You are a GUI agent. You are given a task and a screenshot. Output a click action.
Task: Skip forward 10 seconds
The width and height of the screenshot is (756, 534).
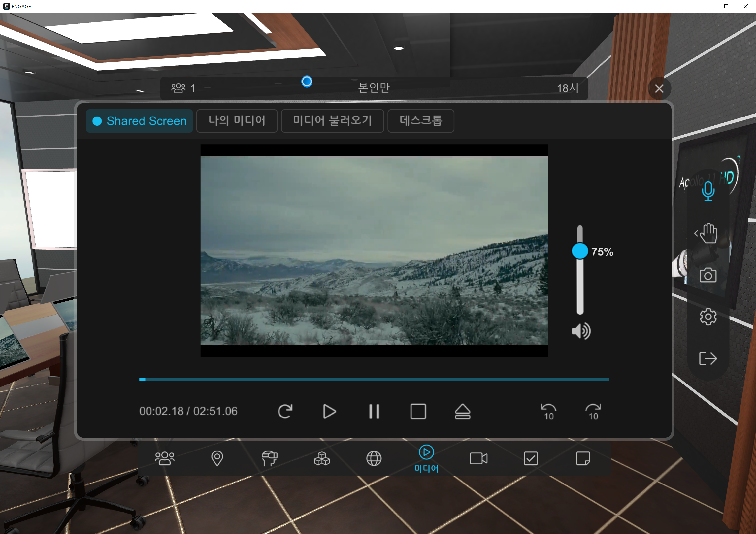593,412
